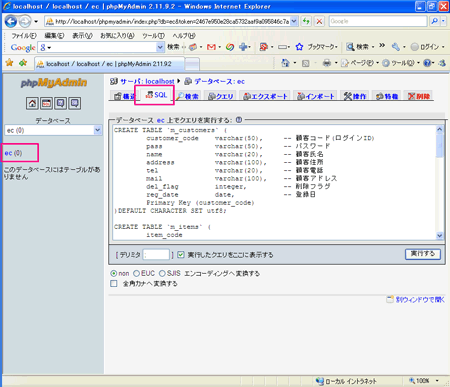Click the SQL query textarea scrollbar down arrow
450x387 pixels.
440,235
